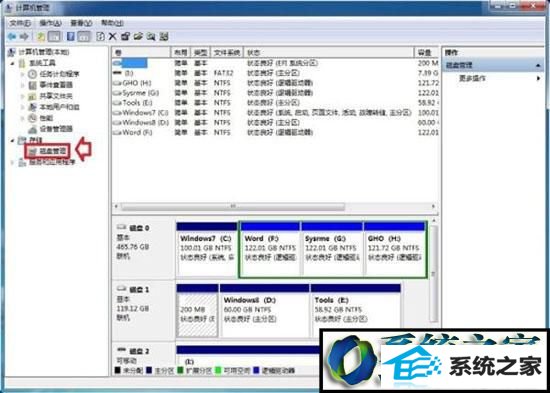Select the Sysrne (G:) volume row

click(x=276, y=93)
